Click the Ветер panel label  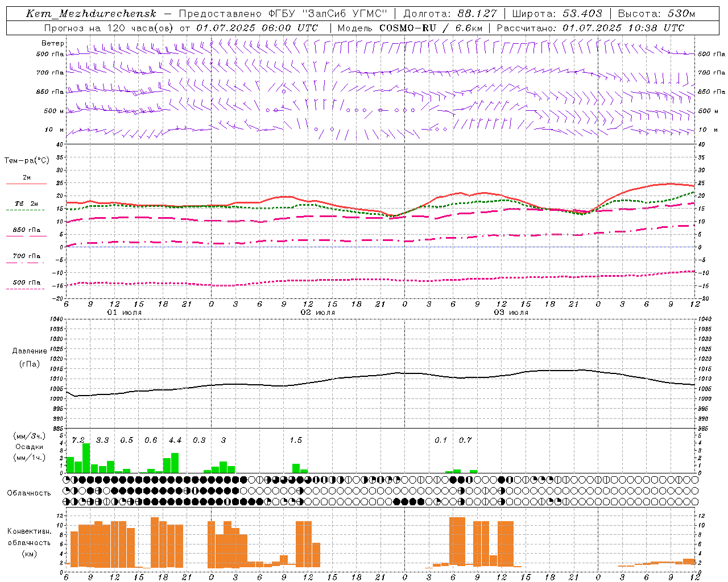(53, 43)
